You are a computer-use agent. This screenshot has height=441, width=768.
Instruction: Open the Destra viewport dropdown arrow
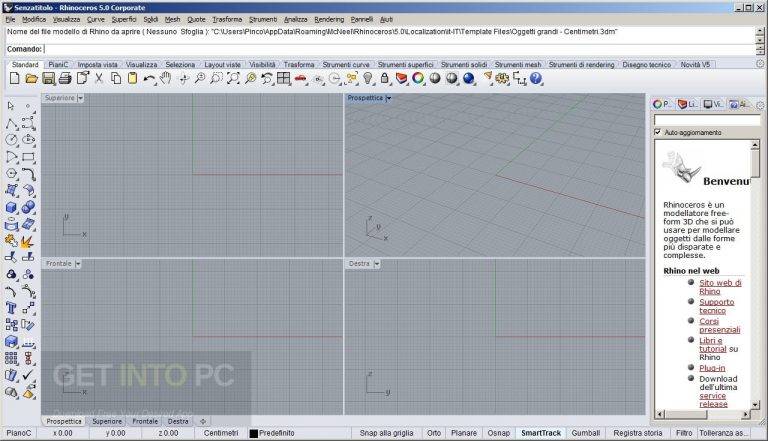pyautogui.click(x=377, y=264)
